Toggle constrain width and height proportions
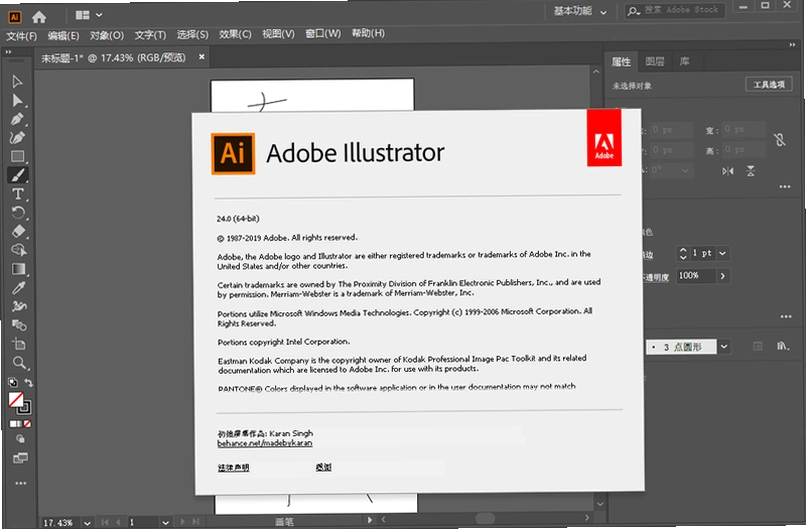 [x=780, y=139]
